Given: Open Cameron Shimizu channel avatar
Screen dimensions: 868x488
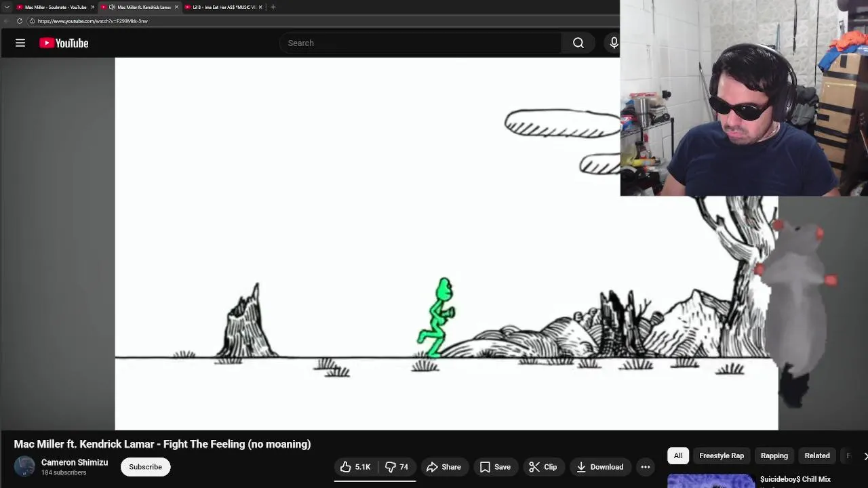Looking at the screenshot, I should coord(24,466).
